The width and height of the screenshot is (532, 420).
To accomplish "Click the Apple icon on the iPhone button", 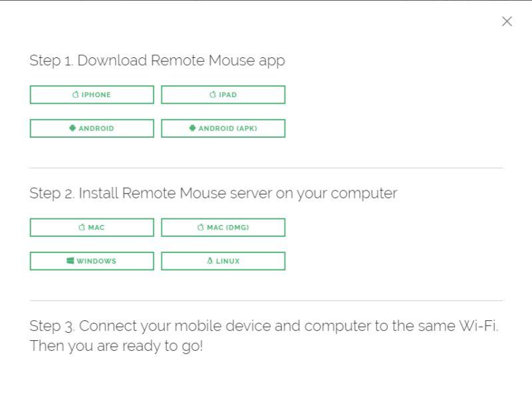I will click(75, 95).
